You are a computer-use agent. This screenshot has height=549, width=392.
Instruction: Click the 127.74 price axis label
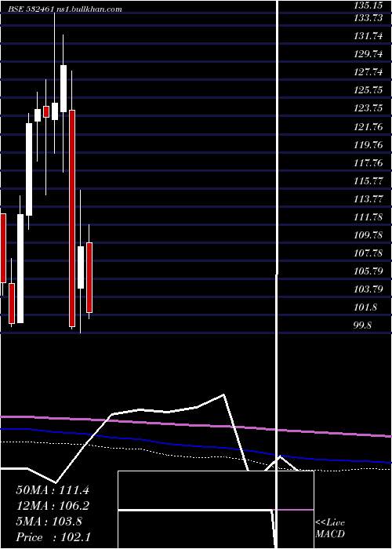(368, 72)
